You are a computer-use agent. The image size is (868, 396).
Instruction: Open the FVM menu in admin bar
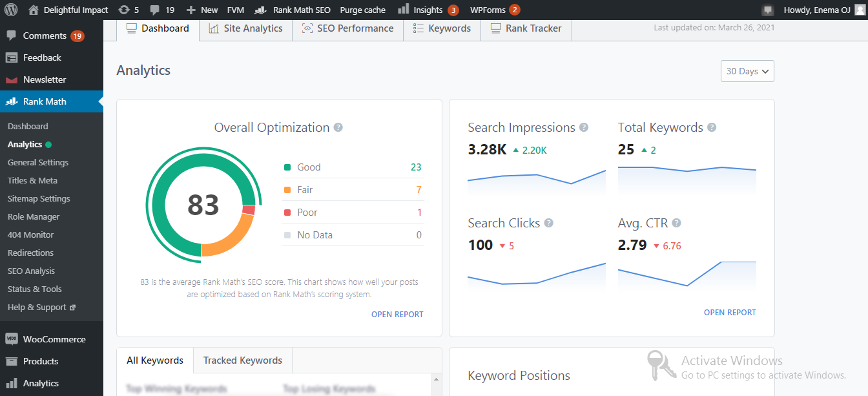(x=236, y=10)
